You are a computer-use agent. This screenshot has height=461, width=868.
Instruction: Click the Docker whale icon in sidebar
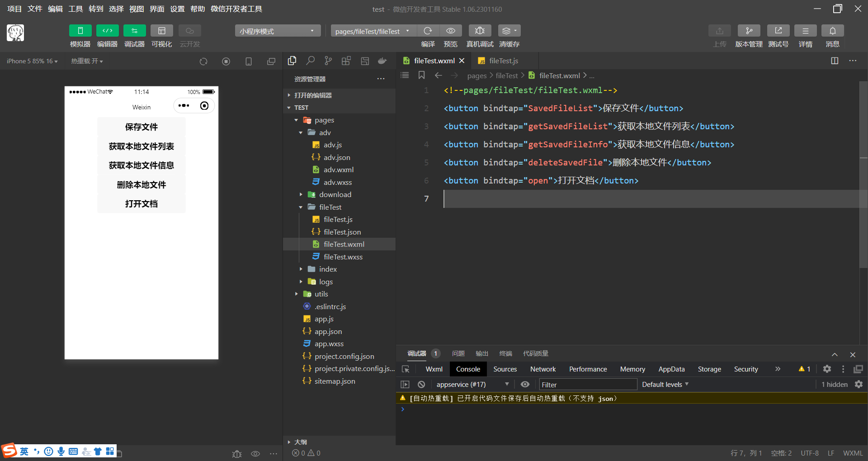point(382,61)
